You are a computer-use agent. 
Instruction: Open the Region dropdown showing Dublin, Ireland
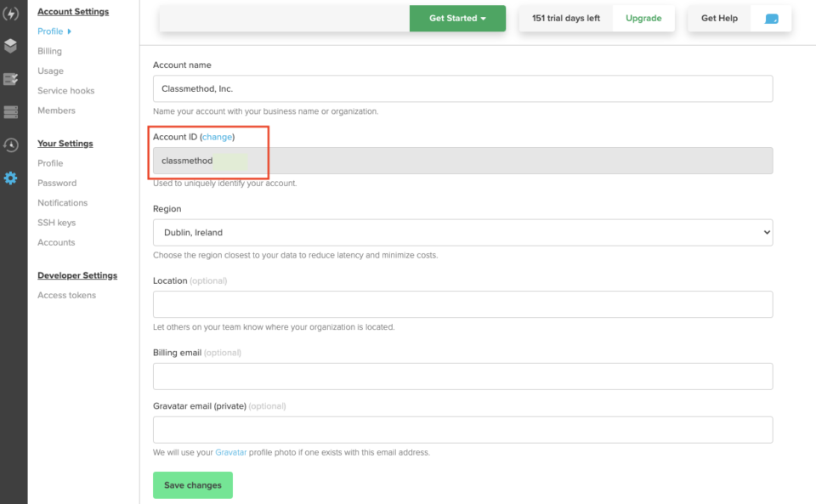(x=463, y=231)
